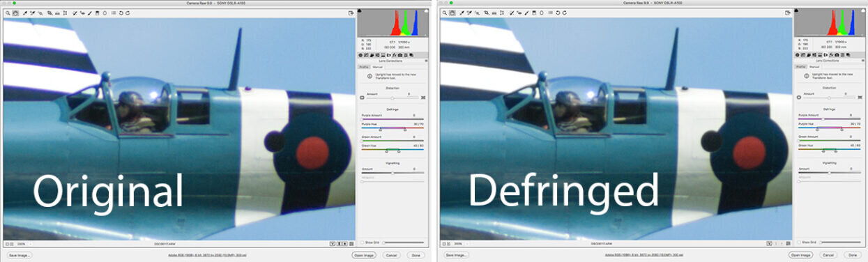Screen dimensions: 868x262
Task: Toggle full screen mode in Original window
Action: pyautogui.click(x=351, y=13)
